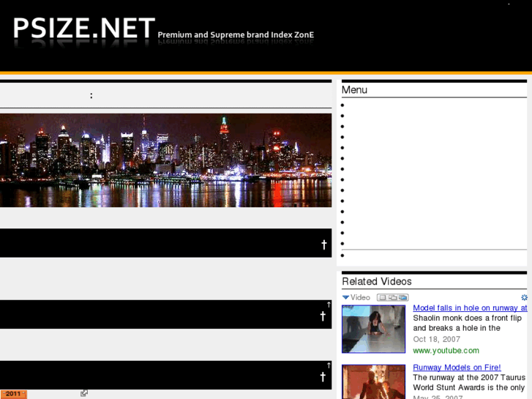Click the cross icon on the second black bar
This screenshot has height=399, width=532.
(323, 316)
